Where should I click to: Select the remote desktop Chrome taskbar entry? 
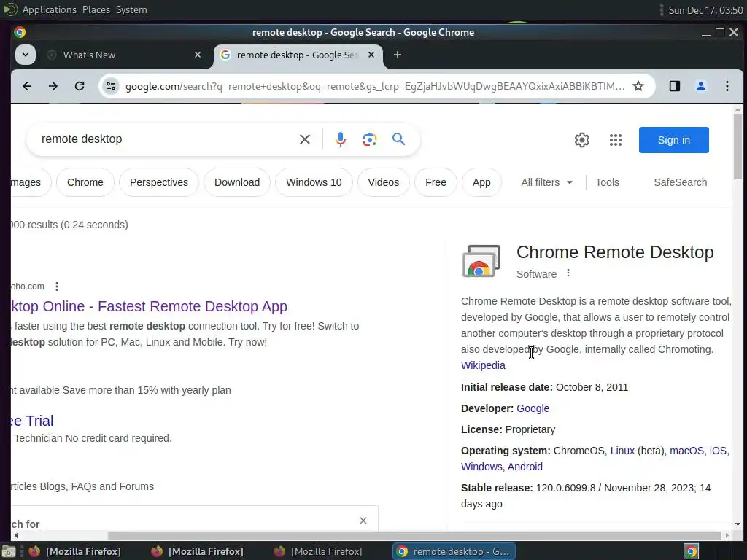[454, 551]
